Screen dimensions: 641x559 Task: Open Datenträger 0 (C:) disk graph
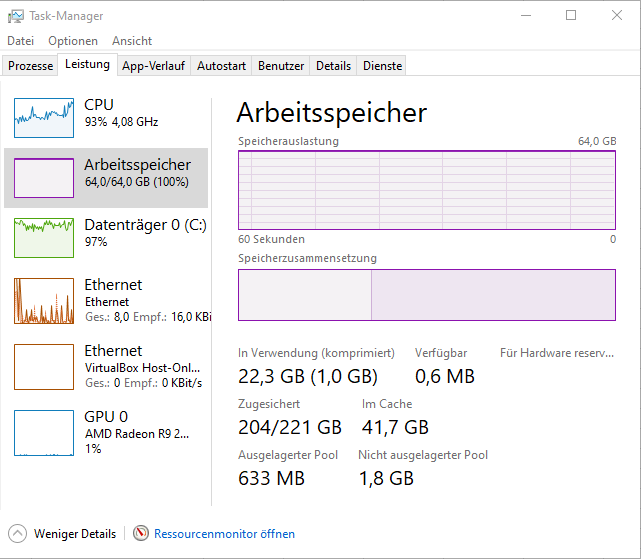(44, 238)
